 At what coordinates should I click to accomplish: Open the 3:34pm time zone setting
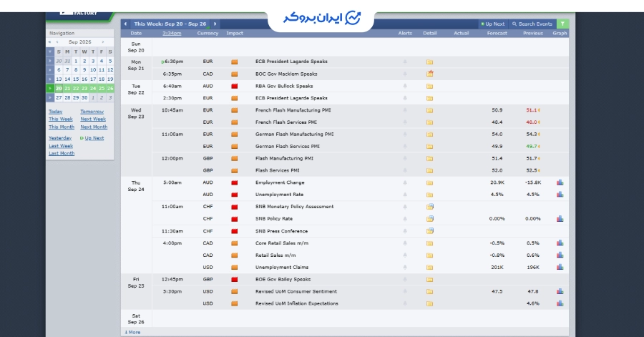click(x=172, y=33)
